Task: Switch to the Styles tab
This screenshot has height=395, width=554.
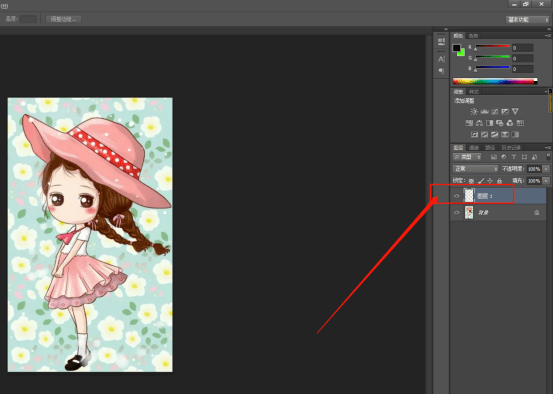Action: [474, 92]
